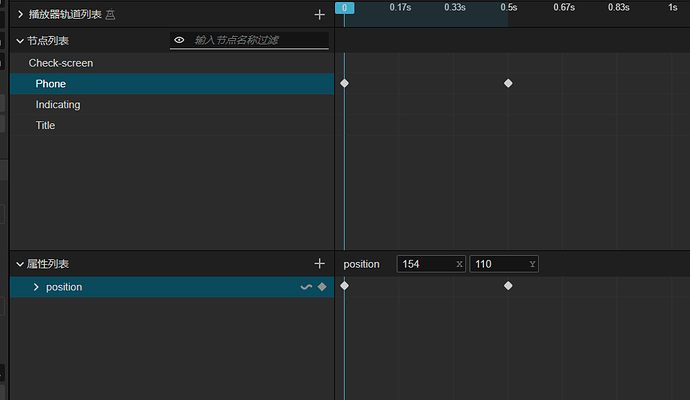The height and width of the screenshot is (400, 690).
Task: Click the position Y value field
Action: [504, 264]
